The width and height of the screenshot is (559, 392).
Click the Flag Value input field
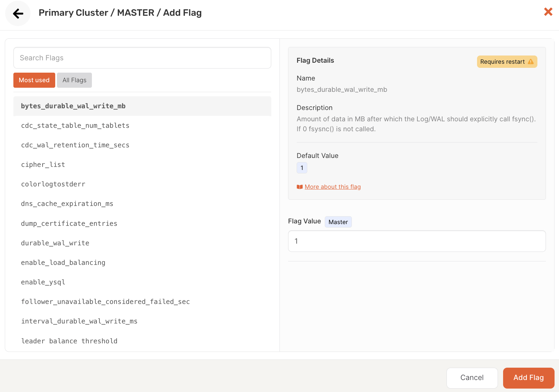(417, 241)
